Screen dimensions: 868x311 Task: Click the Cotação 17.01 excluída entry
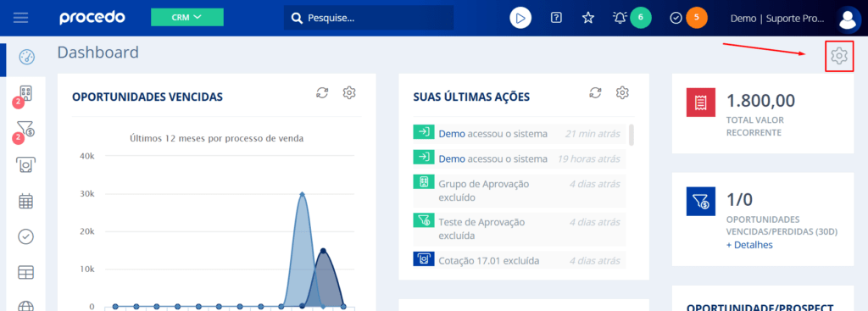520,259
